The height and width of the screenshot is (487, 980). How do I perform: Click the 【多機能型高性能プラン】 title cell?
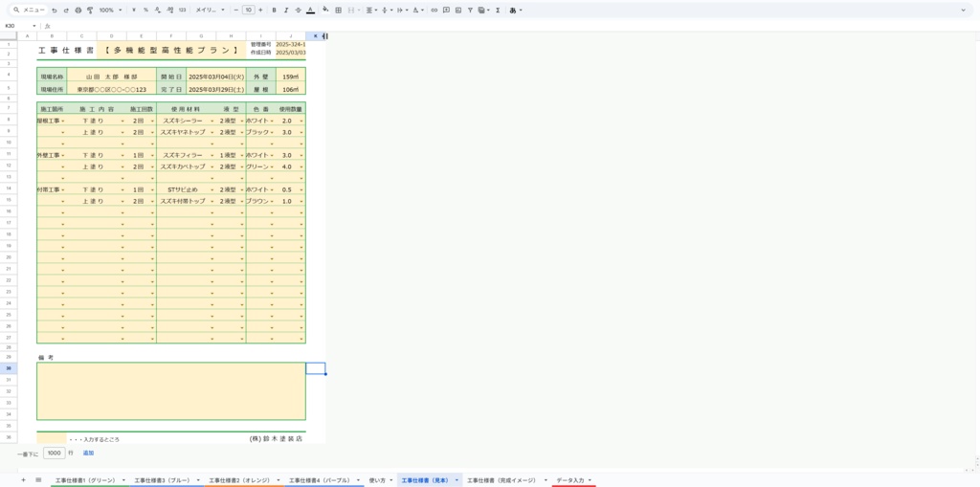[171, 50]
